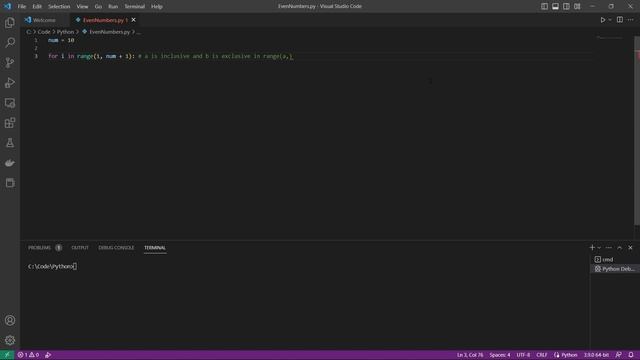
Task: Open the Selection menu
Action: (x=59, y=7)
